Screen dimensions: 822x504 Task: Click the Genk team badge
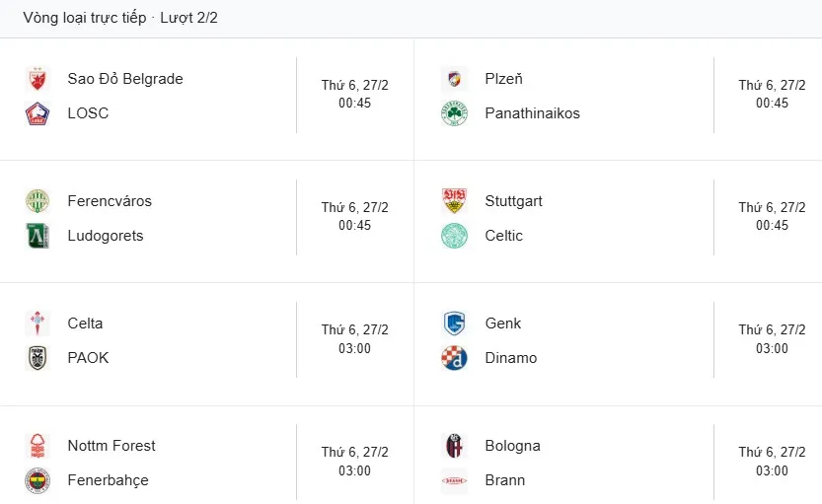click(x=454, y=324)
